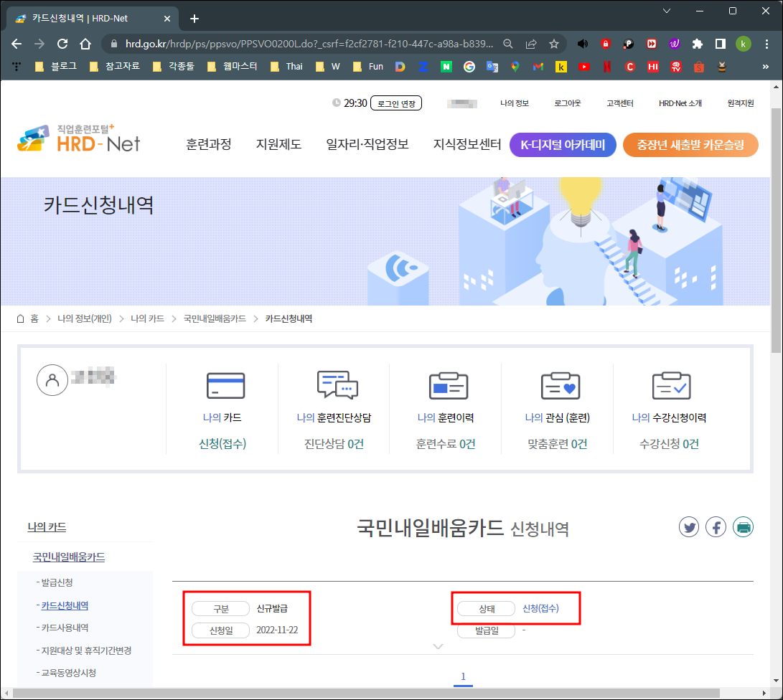Click page number 1 in pagination
The image size is (783, 700).
pyautogui.click(x=463, y=676)
